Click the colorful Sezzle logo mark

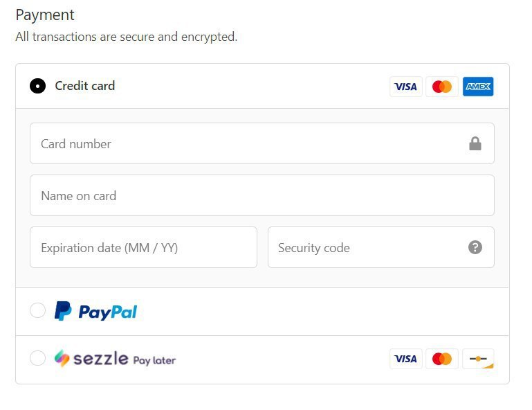pyautogui.click(x=62, y=359)
